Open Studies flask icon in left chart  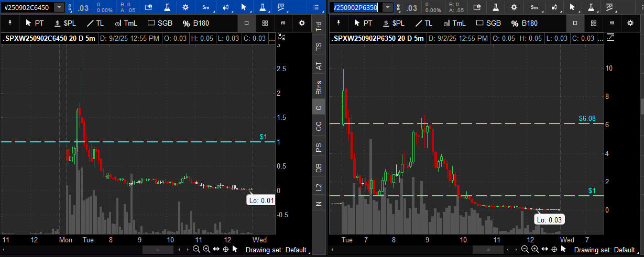tap(167, 7)
